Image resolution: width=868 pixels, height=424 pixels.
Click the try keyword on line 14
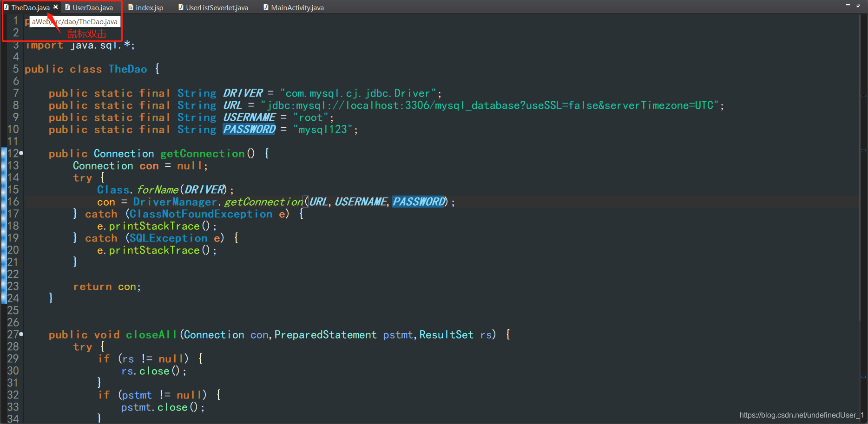pyautogui.click(x=83, y=177)
